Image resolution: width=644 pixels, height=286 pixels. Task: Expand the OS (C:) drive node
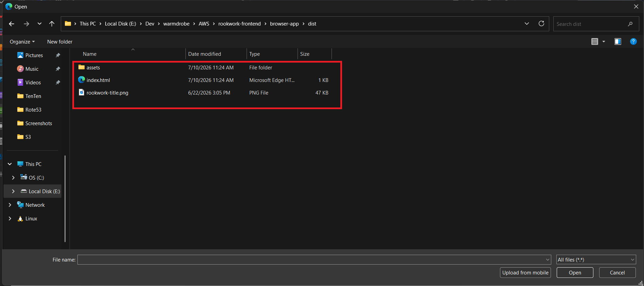(x=13, y=178)
